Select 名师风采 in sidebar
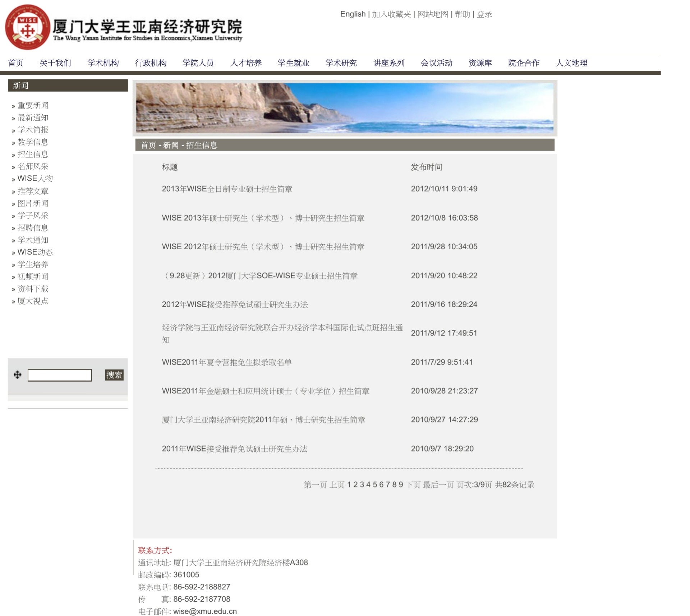The image size is (690, 616). (x=33, y=166)
